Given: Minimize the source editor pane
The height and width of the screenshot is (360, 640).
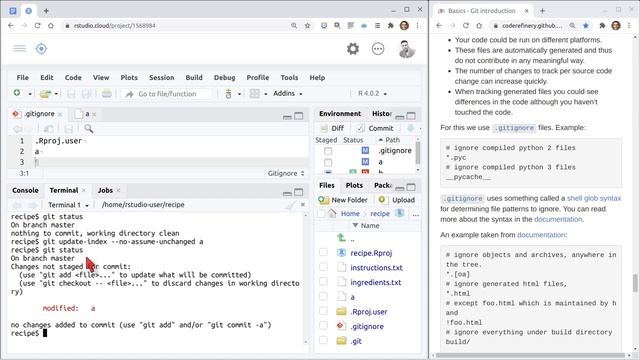Looking at the screenshot, I should tap(287, 117).
